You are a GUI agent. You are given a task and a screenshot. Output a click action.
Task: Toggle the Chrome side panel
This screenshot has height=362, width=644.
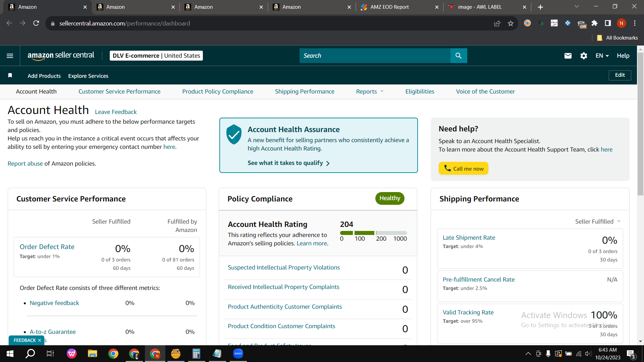pos(608,23)
